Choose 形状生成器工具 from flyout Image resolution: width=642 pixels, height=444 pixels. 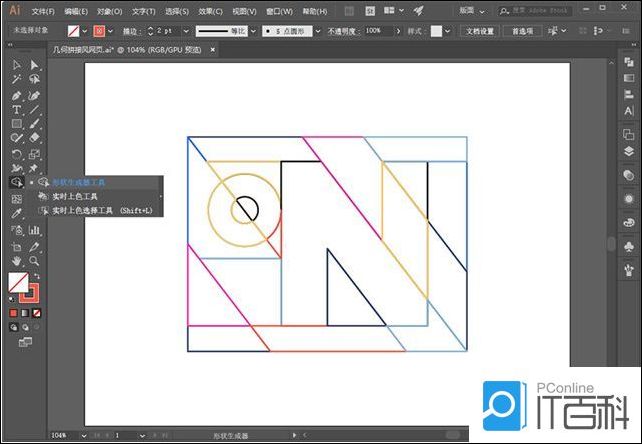point(78,182)
